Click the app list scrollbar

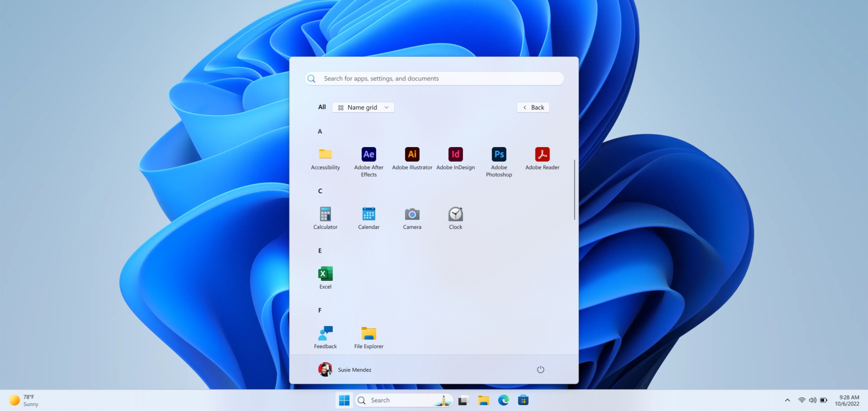coord(574,190)
